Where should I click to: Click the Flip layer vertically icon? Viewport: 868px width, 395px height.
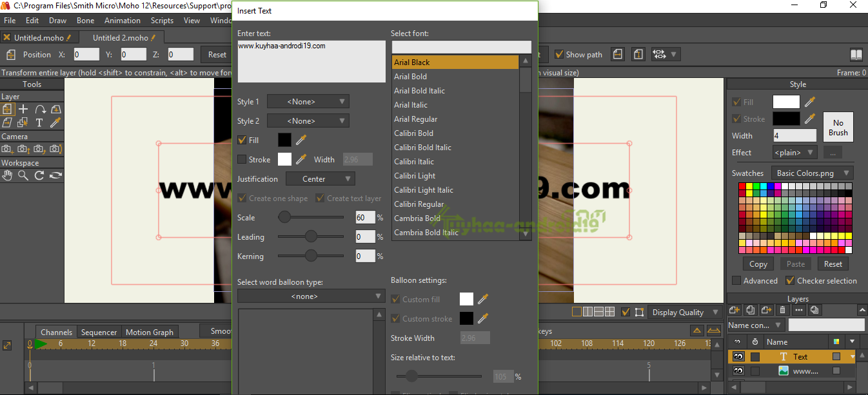(x=638, y=55)
